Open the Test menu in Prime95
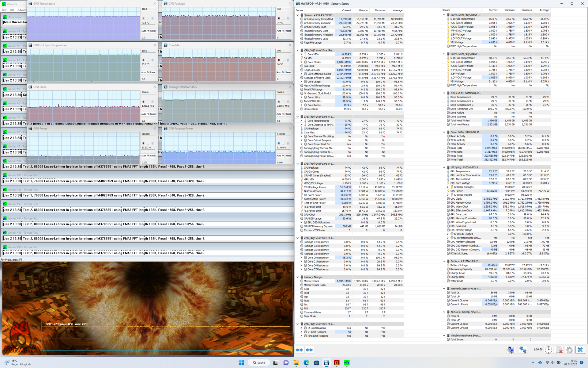This screenshot has height=368, width=588. pos(4,10)
